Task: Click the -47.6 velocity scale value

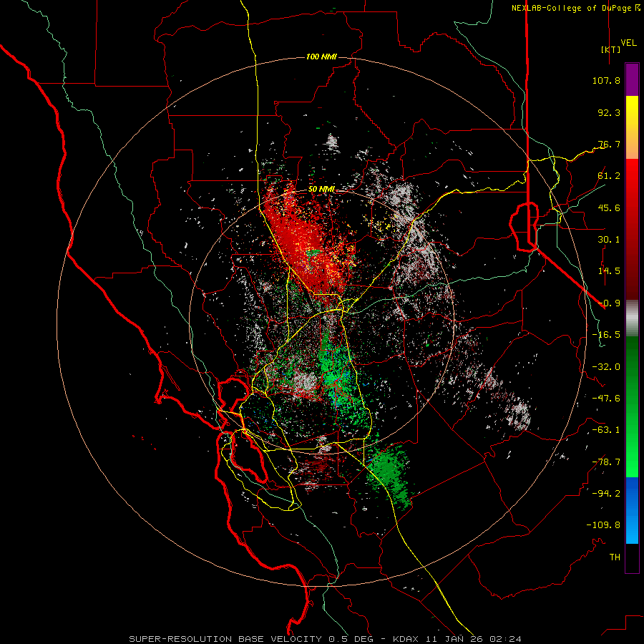Action: 606,399
